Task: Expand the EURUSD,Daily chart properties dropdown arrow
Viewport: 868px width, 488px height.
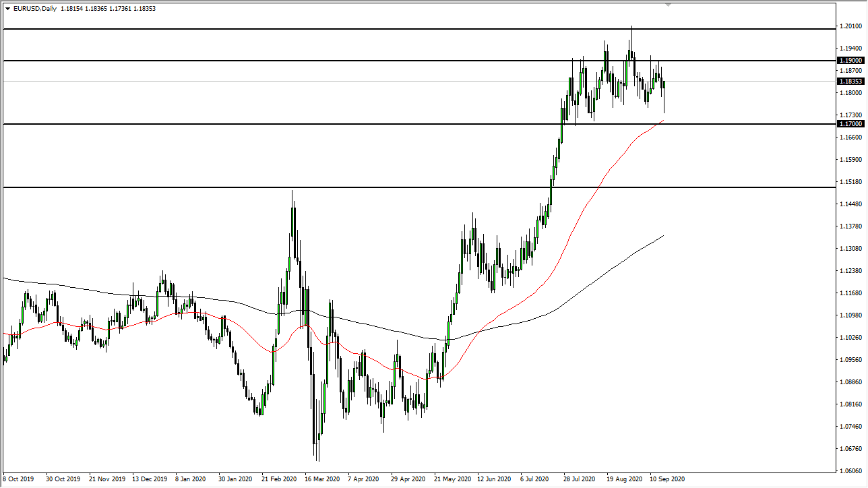Action: (x=8, y=9)
